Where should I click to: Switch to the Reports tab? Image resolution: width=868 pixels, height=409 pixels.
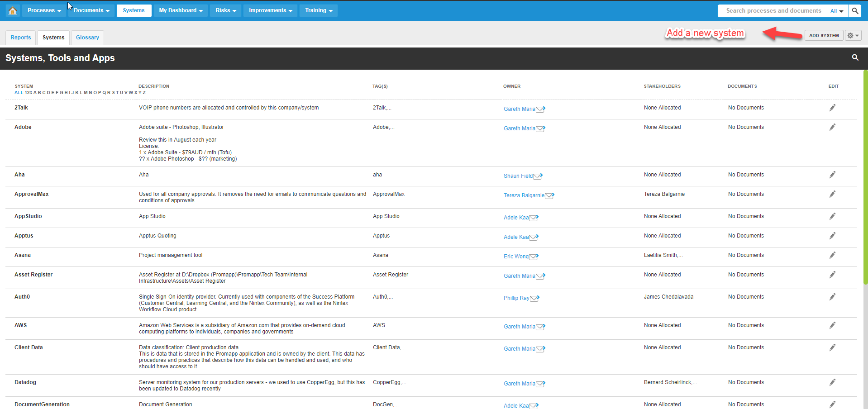click(x=21, y=38)
